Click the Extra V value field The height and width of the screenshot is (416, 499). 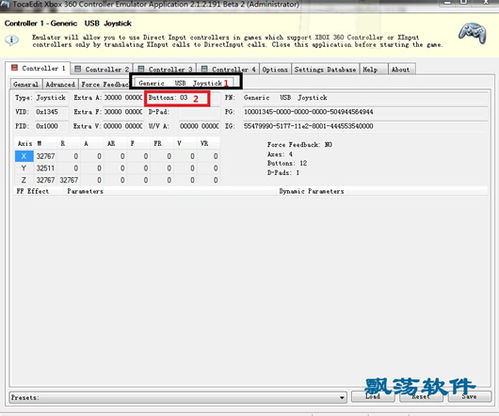pyautogui.click(x=123, y=126)
